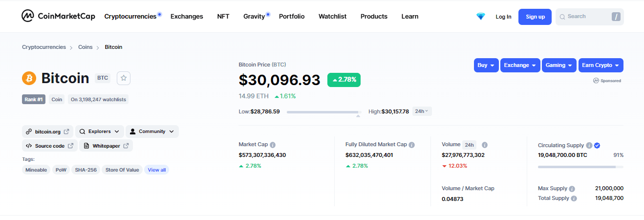The height and width of the screenshot is (220, 644).
Task: Change the 24h range dropdown for Low/High
Action: tap(422, 111)
